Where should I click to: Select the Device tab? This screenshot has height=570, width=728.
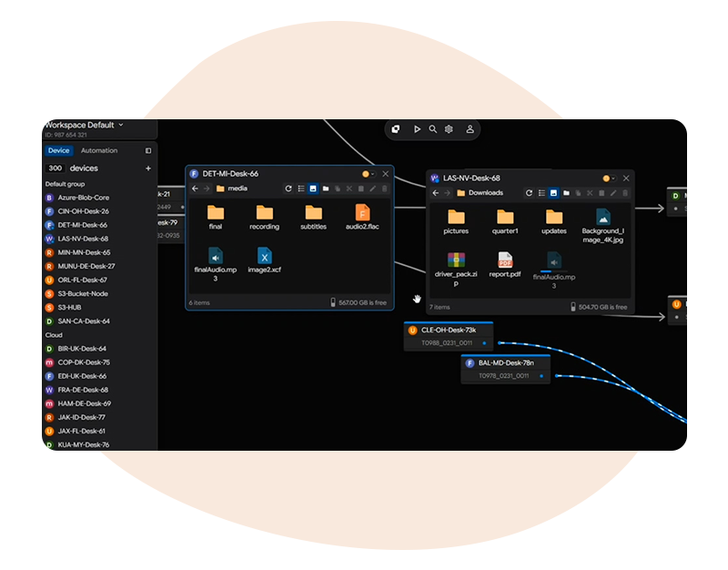pos(58,150)
